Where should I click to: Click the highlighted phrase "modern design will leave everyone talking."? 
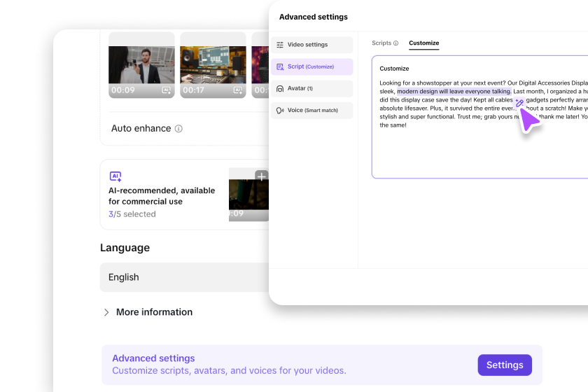tap(454, 92)
